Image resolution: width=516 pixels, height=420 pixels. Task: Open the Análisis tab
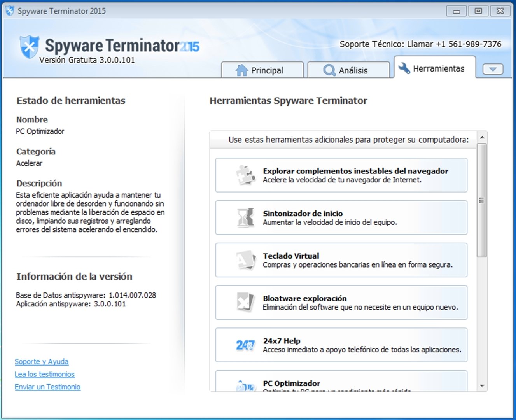[348, 70]
